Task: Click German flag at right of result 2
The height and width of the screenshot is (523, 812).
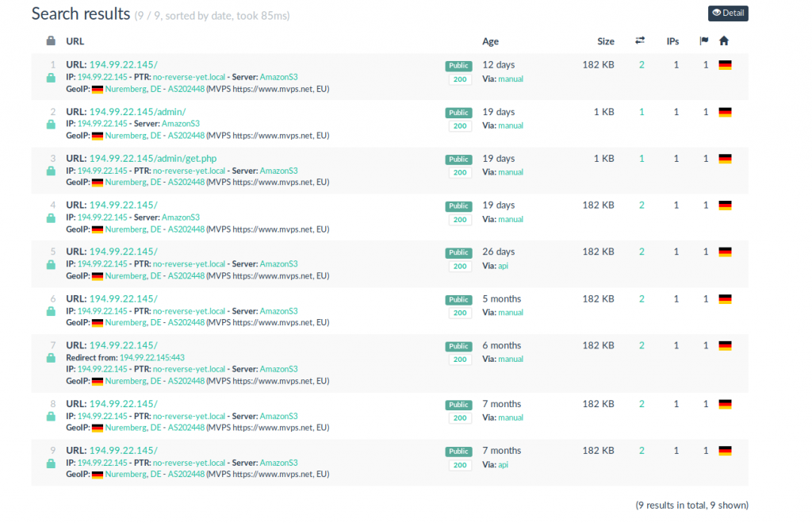Action: point(725,112)
